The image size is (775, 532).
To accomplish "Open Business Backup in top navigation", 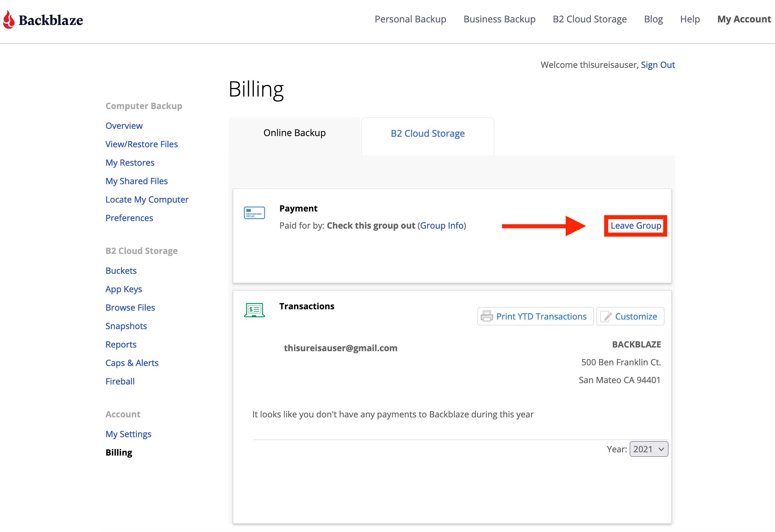I will click(499, 19).
